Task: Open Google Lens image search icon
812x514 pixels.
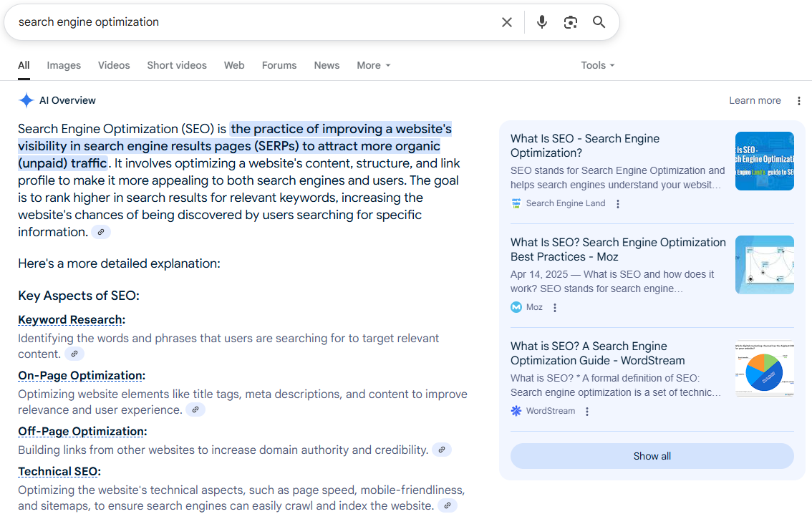Action: point(570,22)
